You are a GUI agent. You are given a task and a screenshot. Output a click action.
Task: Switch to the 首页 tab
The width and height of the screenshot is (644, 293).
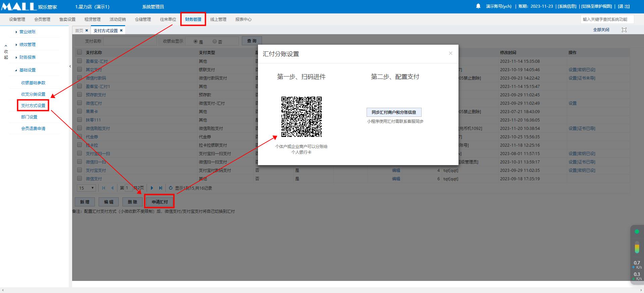click(x=79, y=31)
